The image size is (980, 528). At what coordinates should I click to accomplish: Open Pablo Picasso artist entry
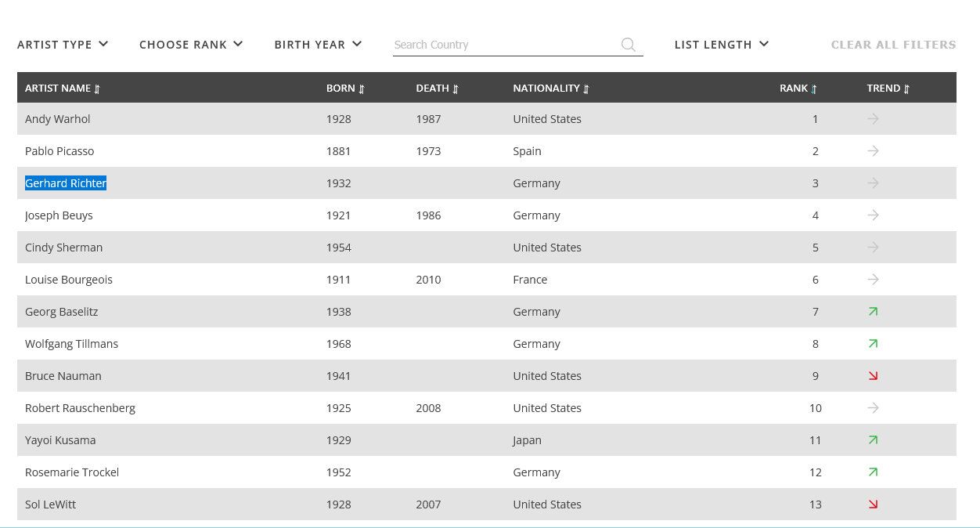pyautogui.click(x=59, y=151)
